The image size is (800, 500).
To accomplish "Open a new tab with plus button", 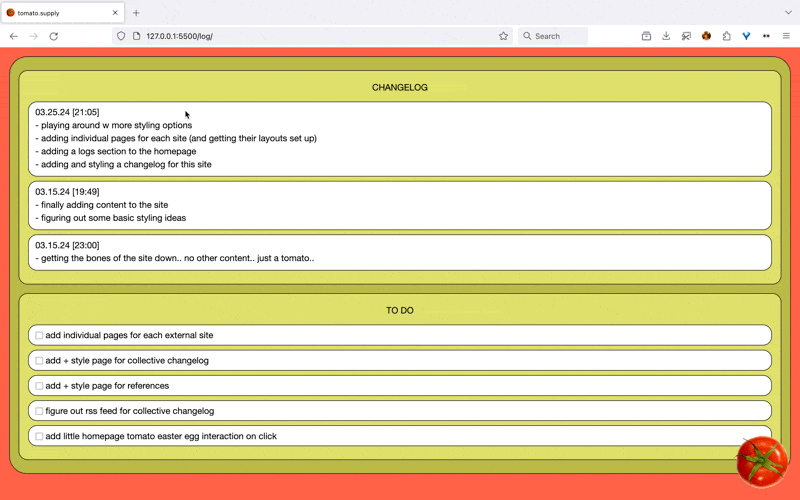I will [x=136, y=13].
